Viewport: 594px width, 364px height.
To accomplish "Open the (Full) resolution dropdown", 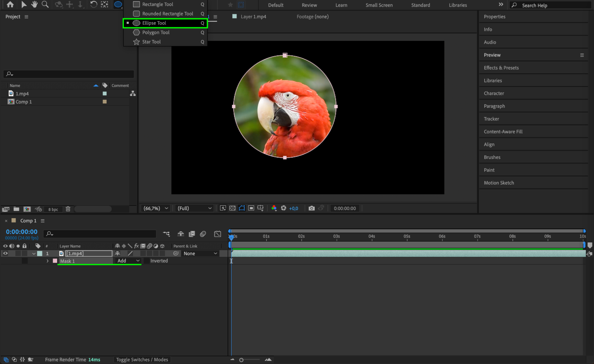I will (195, 208).
